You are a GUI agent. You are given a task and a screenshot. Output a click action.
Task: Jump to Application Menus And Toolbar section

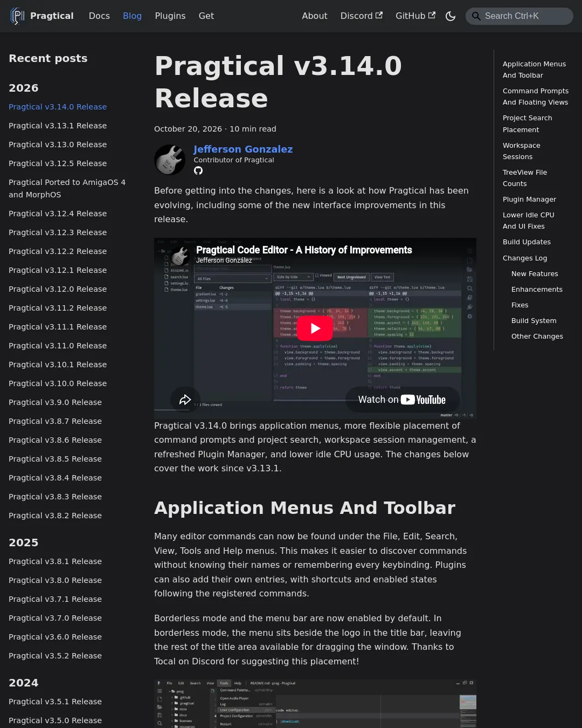tap(534, 70)
